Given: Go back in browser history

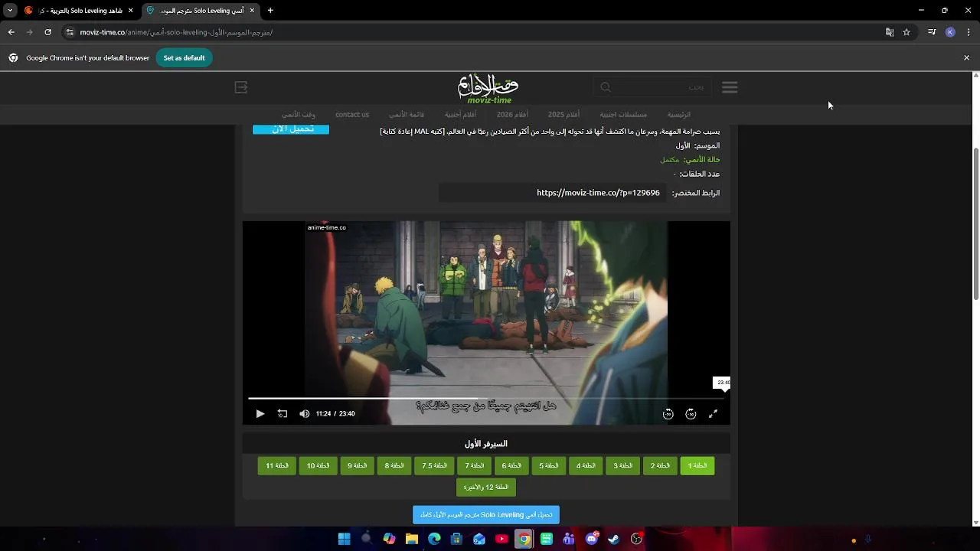Looking at the screenshot, I should 11,32.
